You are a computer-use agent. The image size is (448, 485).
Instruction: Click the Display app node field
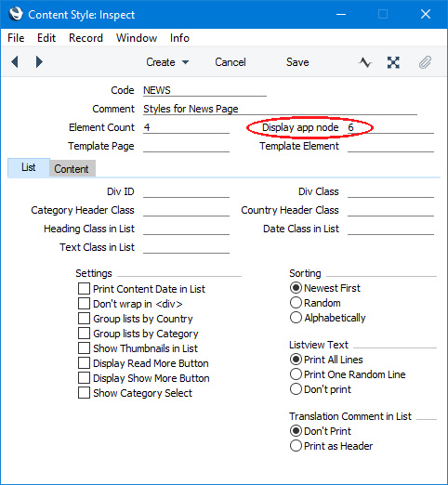click(390, 127)
